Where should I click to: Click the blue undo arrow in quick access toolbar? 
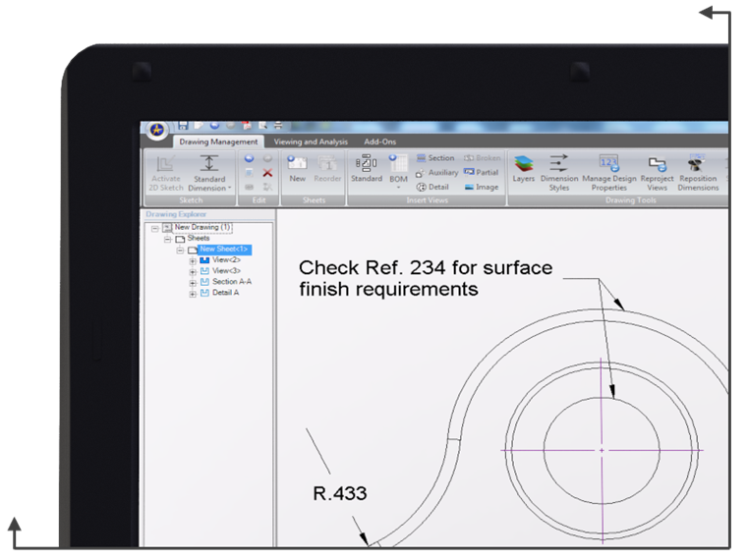click(x=215, y=125)
